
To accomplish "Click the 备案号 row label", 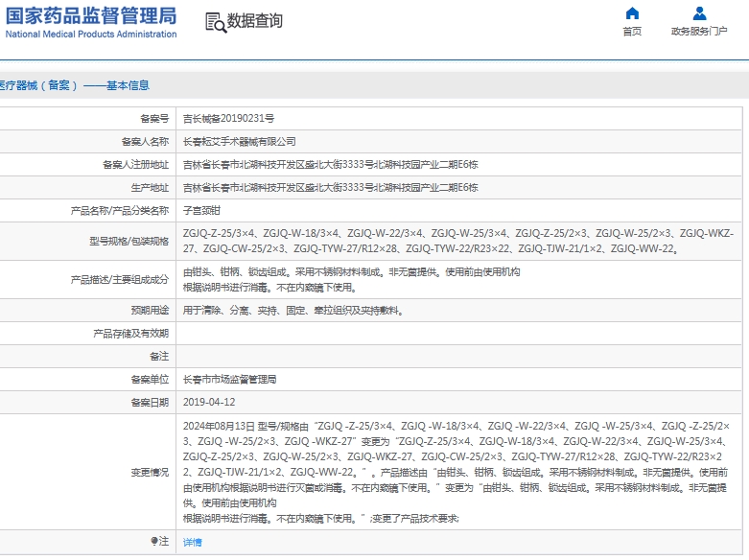I will 154,119.
